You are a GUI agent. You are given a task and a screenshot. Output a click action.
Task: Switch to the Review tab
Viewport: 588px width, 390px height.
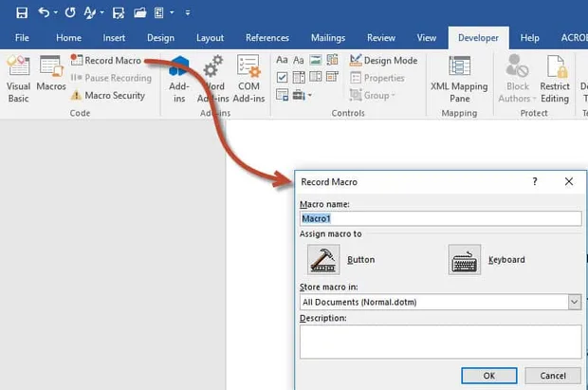[x=381, y=38]
